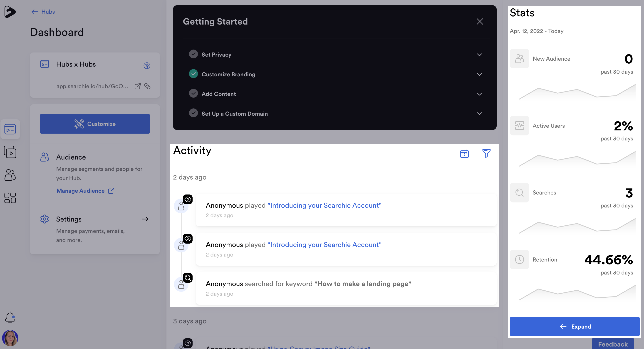Click the Retention clock icon
The width and height of the screenshot is (644, 349).
click(519, 259)
